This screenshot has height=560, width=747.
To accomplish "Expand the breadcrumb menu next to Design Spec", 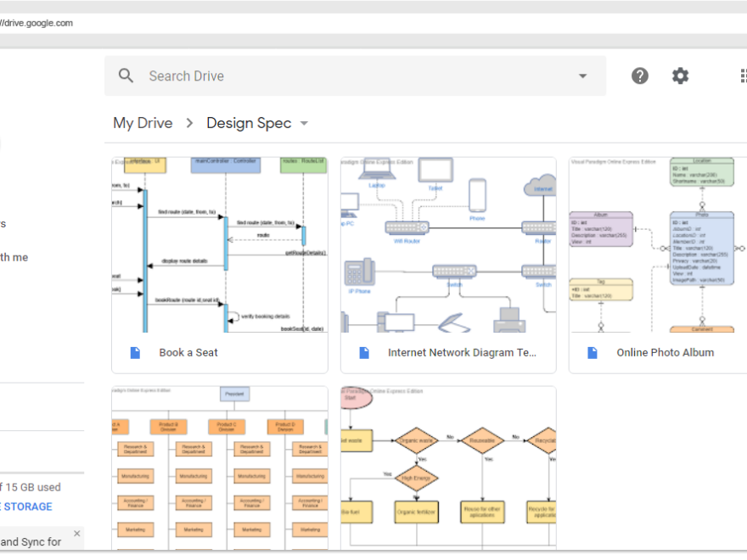I will pyautogui.click(x=303, y=123).
